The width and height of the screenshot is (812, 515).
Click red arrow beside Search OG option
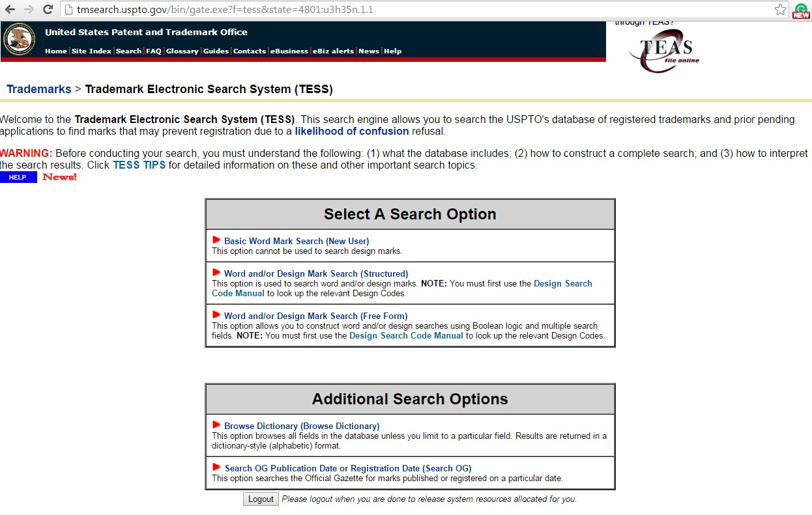(x=216, y=467)
